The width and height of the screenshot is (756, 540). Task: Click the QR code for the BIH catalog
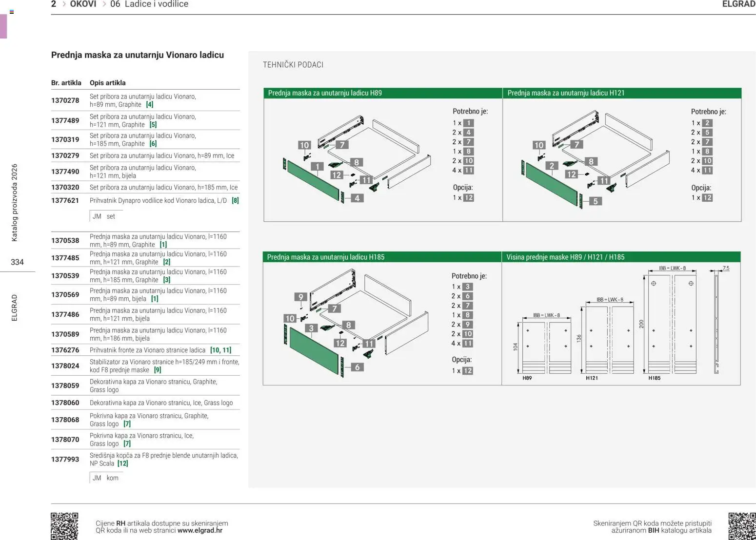click(x=741, y=525)
